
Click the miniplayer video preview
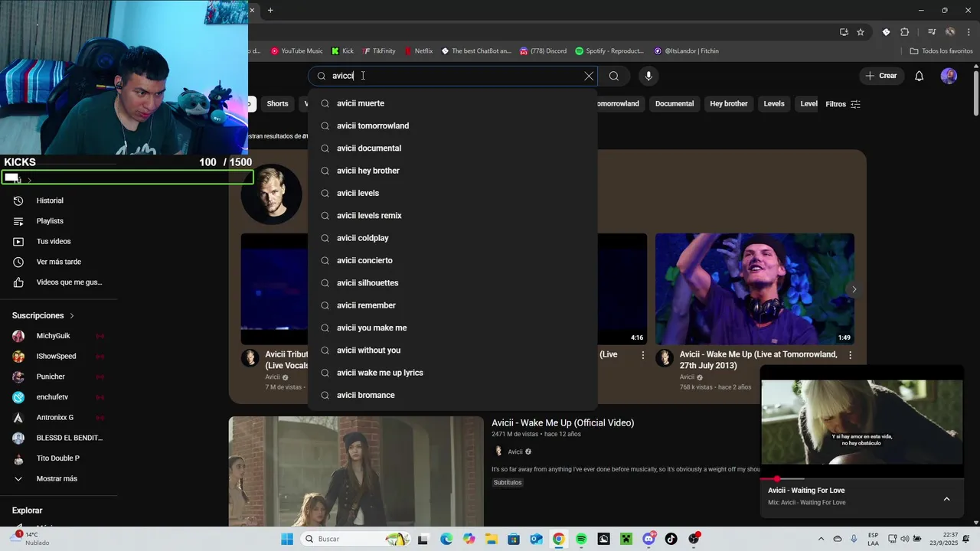pyautogui.click(x=861, y=422)
